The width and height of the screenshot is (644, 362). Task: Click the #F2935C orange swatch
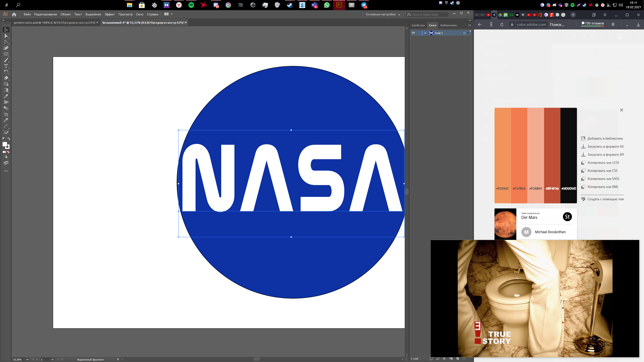pyautogui.click(x=503, y=155)
